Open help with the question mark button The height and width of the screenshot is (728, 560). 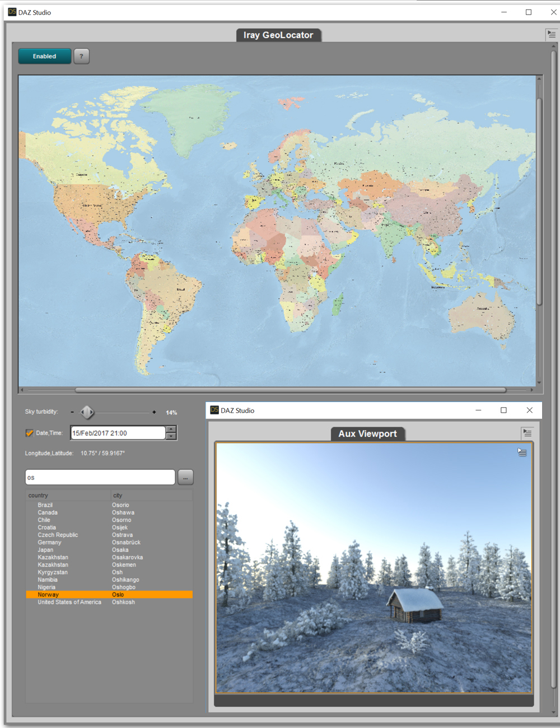[x=81, y=56]
